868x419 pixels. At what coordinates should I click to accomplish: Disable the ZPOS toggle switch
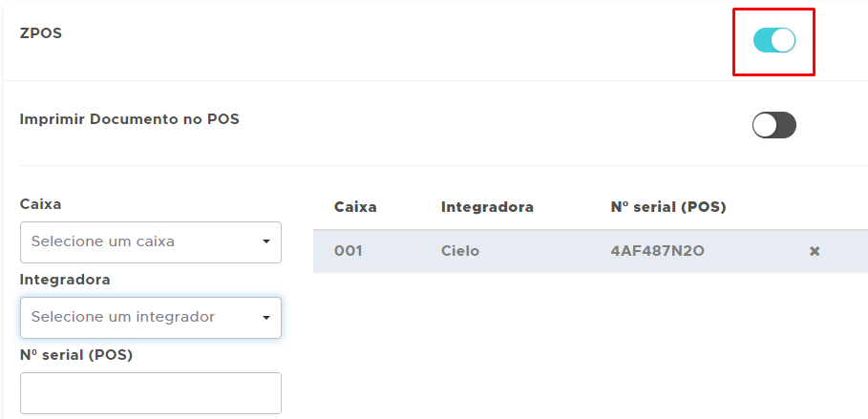tap(773, 40)
